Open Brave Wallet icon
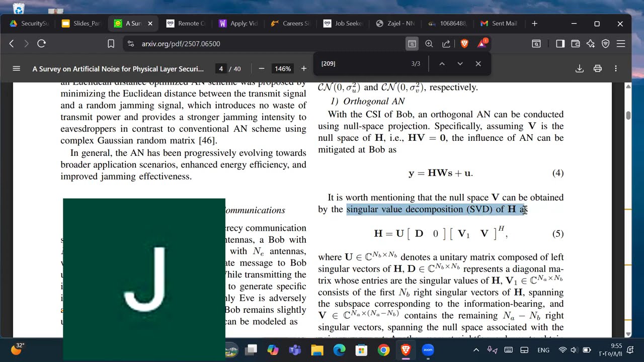The image size is (644, 362). [576, 44]
